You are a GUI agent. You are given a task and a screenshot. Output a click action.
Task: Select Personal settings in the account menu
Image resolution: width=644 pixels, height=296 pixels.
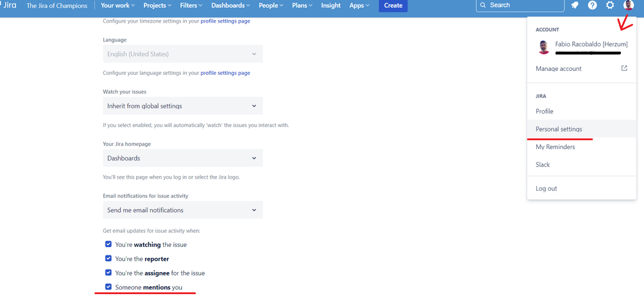[581, 129]
